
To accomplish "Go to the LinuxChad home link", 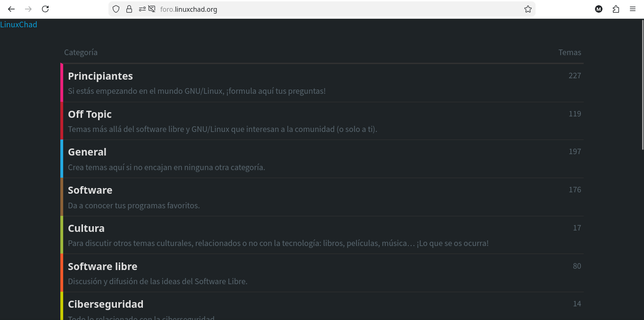I will pos(18,25).
